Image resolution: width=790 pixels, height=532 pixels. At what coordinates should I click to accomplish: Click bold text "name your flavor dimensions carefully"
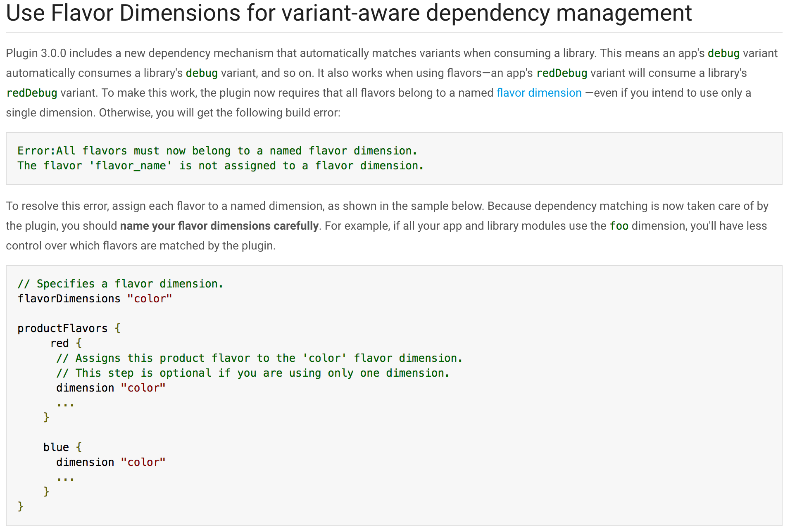click(219, 226)
